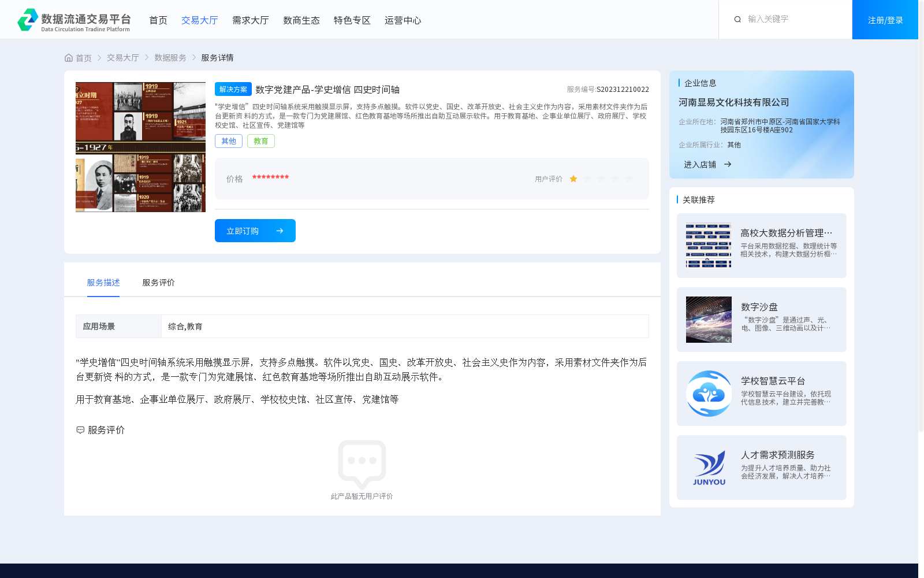Image resolution: width=924 pixels, height=578 pixels.
Task: Open the 高校大数据分析管理 thumbnail
Action: (x=709, y=246)
